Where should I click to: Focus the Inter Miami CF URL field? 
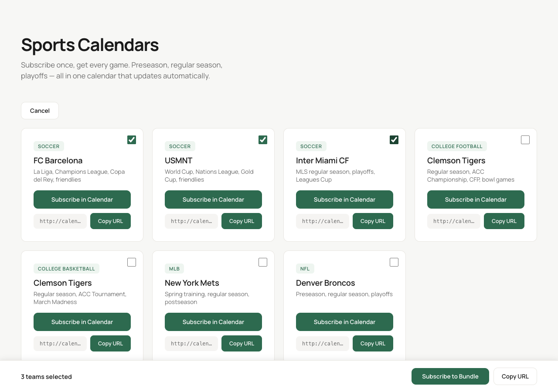pos(323,221)
